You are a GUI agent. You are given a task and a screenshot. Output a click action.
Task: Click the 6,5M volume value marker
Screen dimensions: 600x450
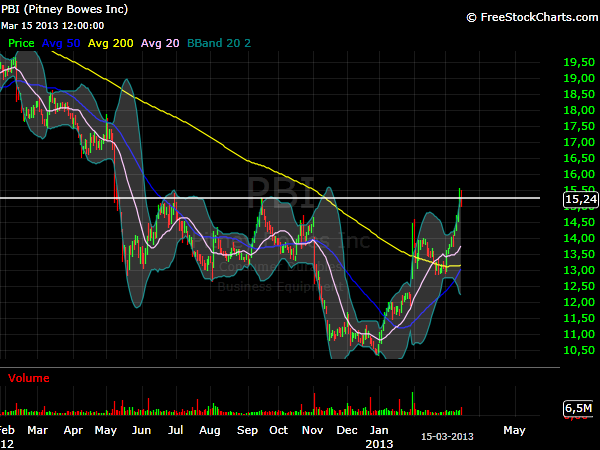(x=578, y=408)
